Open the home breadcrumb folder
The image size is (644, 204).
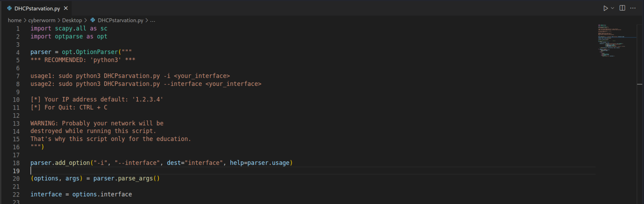15,20
